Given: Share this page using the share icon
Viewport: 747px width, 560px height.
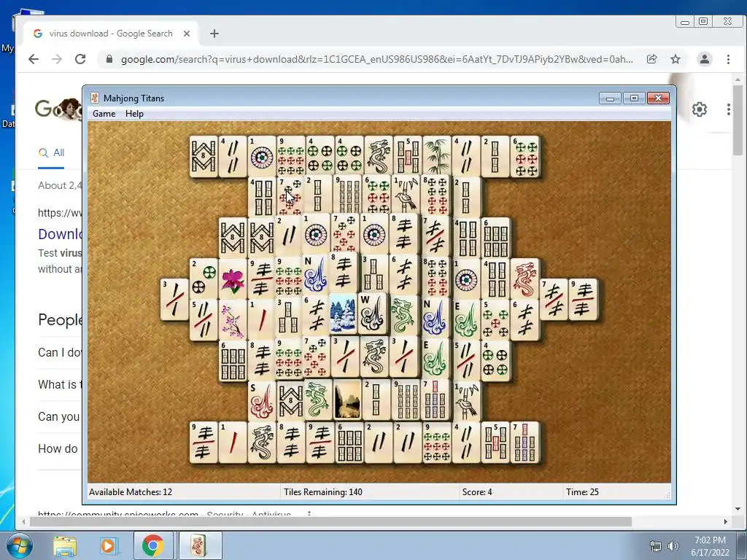Looking at the screenshot, I should point(651,59).
